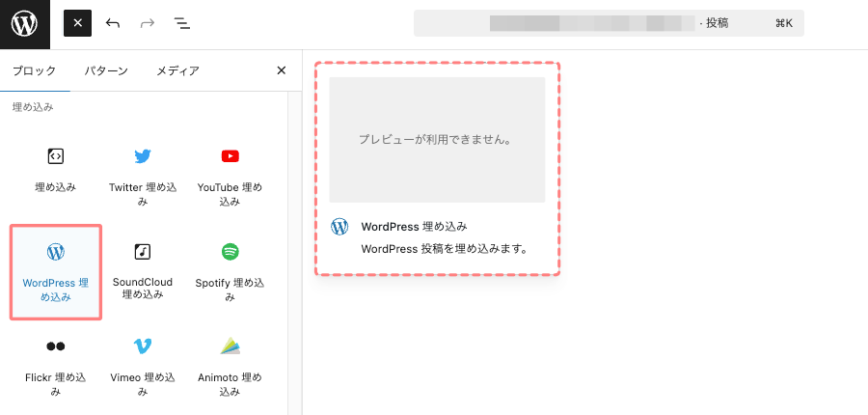Insert the Animoto 埋め込み block
Image resolution: width=868 pixels, height=415 pixels.
230,369
